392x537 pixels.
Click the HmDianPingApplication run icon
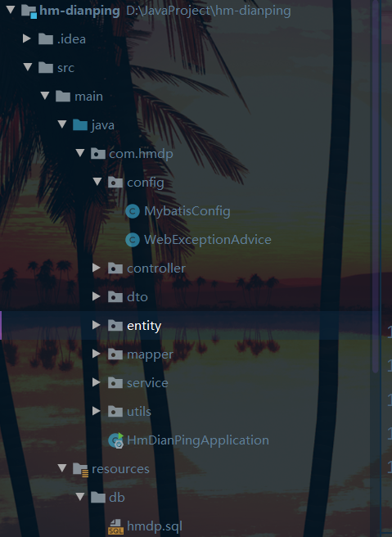[115, 440]
